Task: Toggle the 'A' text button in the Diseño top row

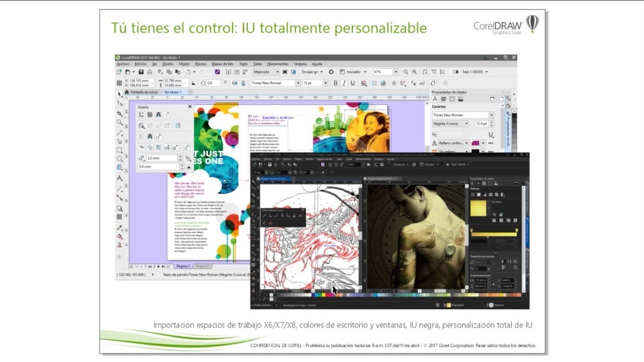Action: coord(158,115)
